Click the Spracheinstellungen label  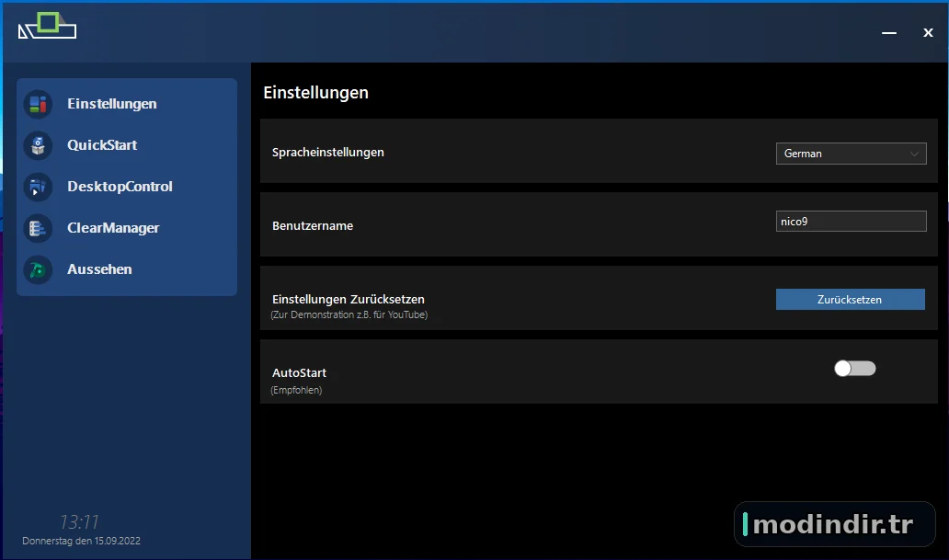tap(328, 153)
